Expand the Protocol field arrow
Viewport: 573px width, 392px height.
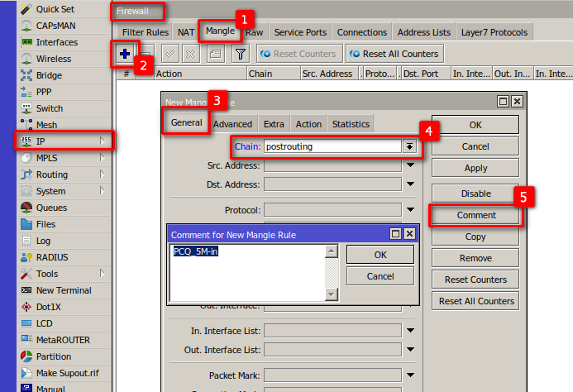coord(411,210)
